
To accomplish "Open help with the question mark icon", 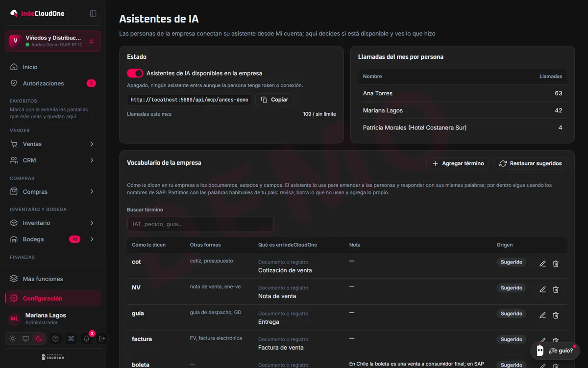I will click(x=55, y=339).
